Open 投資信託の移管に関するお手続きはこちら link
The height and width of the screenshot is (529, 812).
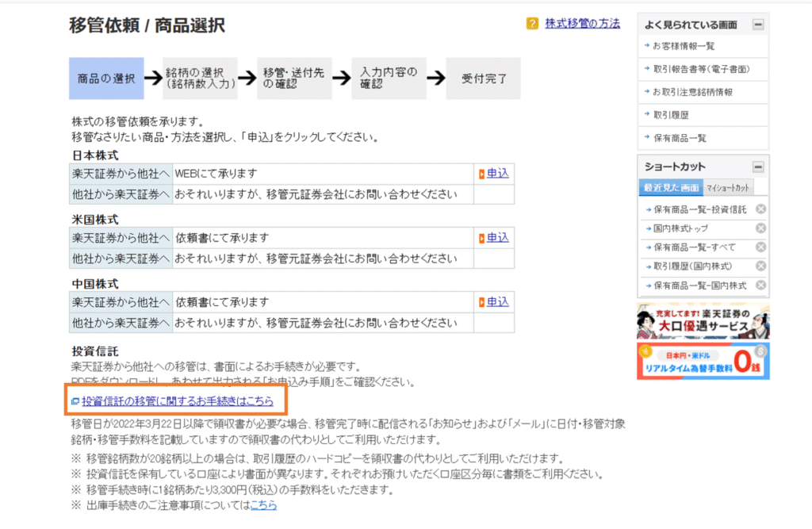click(x=177, y=401)
